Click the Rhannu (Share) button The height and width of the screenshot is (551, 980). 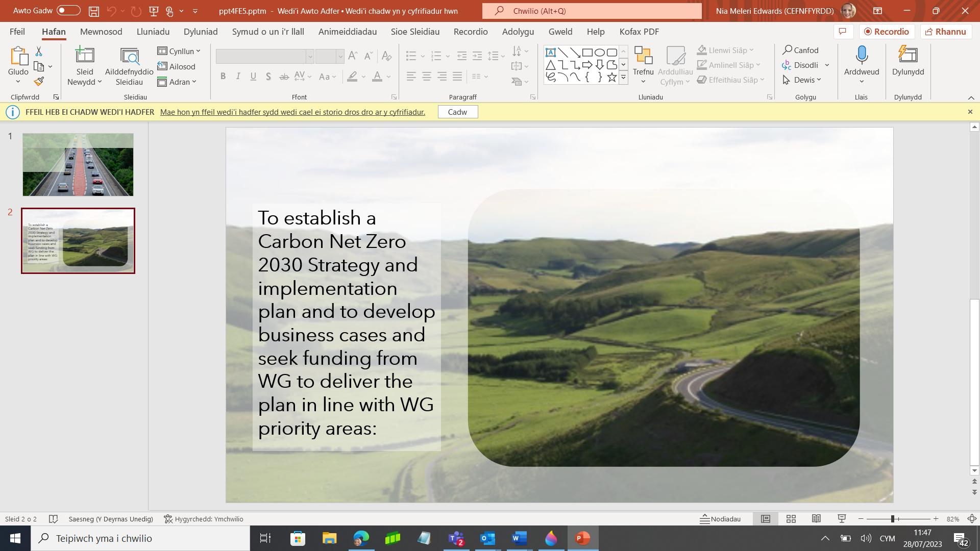(x=946, y=32)
